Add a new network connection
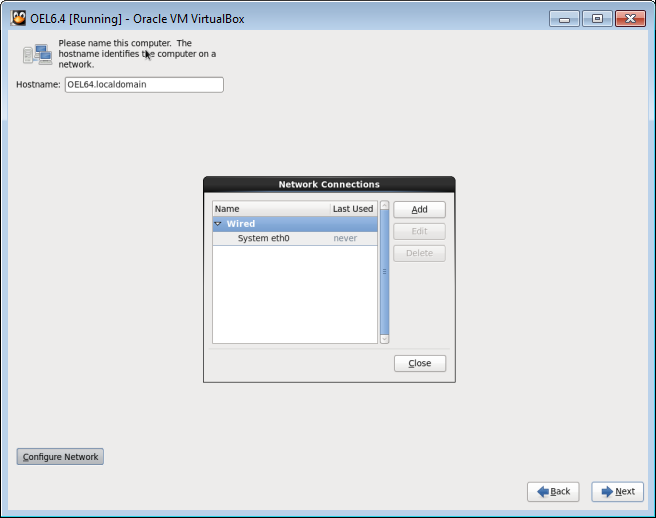Viewport: 656px width, 518px height. click(x=419, y=210)
